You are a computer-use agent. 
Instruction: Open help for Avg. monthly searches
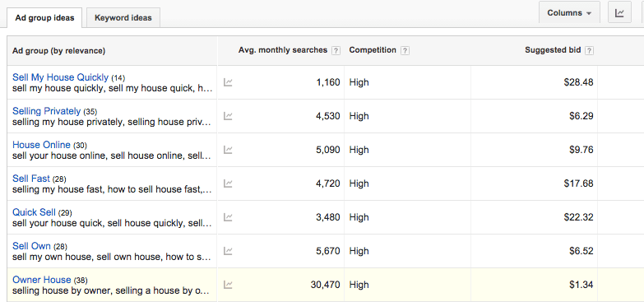[336, 50]
